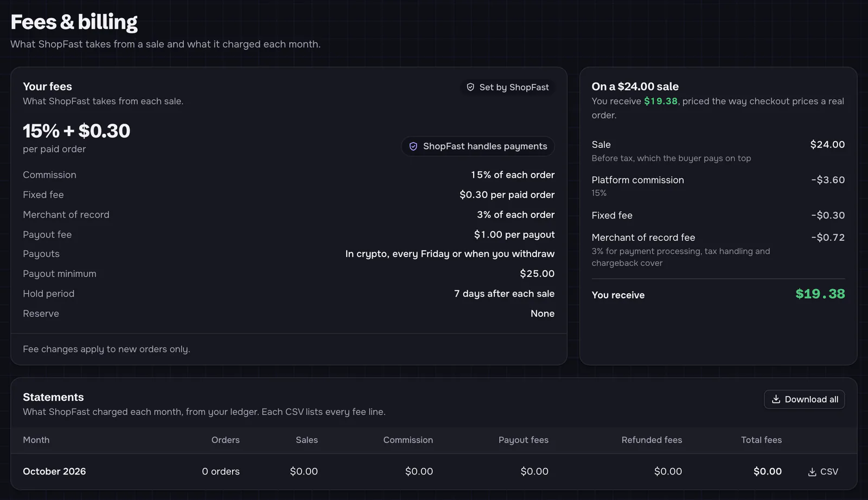Click the Merchant of record fee label
Image resolution: width=868 pixels, height=500 pixels.
(x=643, y=238)
